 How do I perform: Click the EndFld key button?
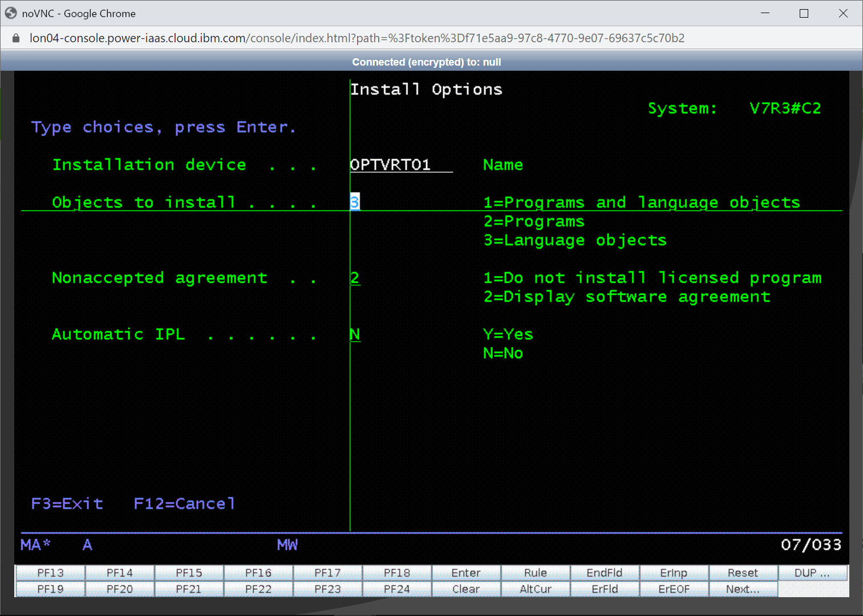pos(605,573)
